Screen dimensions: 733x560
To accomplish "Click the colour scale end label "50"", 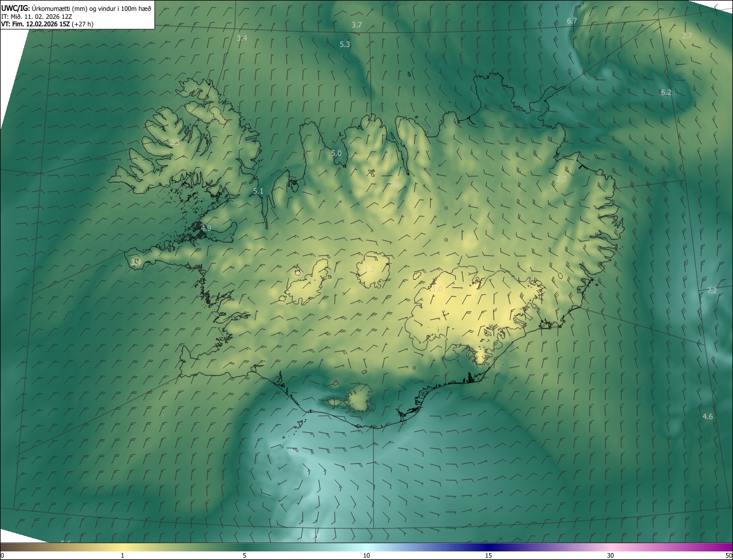I will point(728,555).
